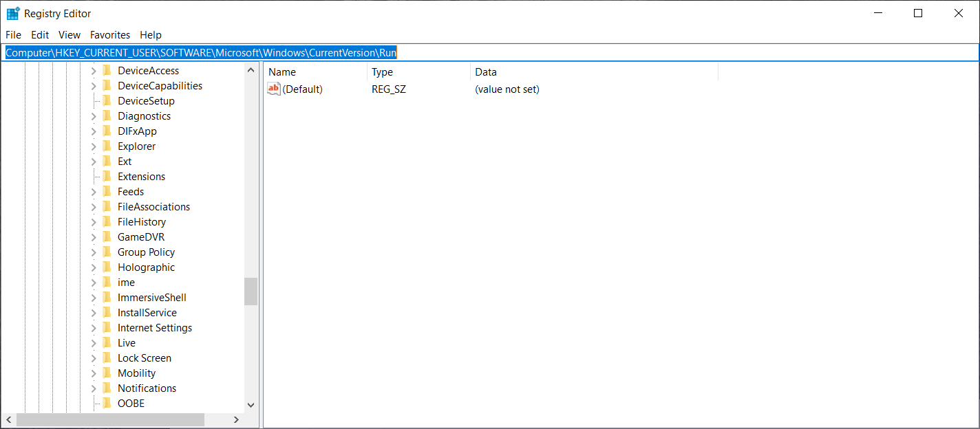Click the GameDVR folder icon

pos(108,236)
